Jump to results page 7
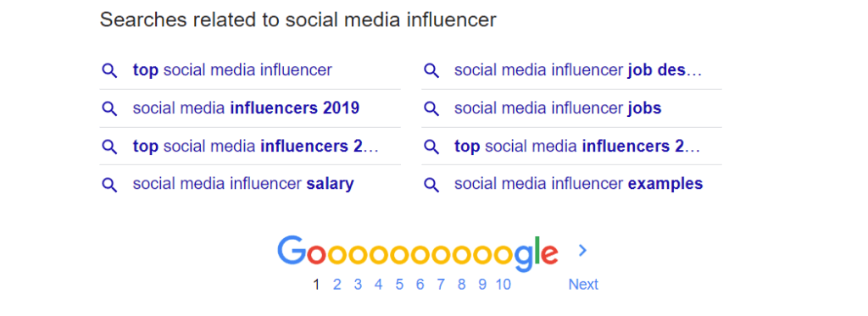This screenshot has height=316, width=868. (441, 285)
